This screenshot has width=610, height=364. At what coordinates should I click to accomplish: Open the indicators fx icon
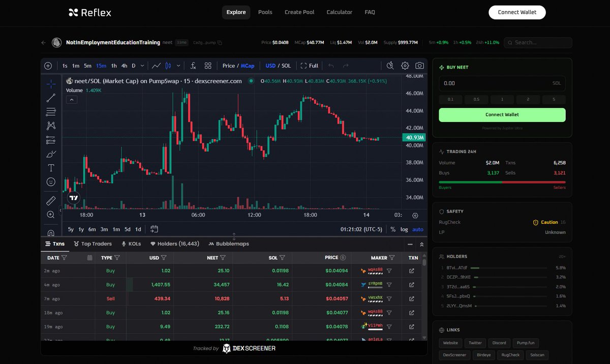[x=193, y=65]
